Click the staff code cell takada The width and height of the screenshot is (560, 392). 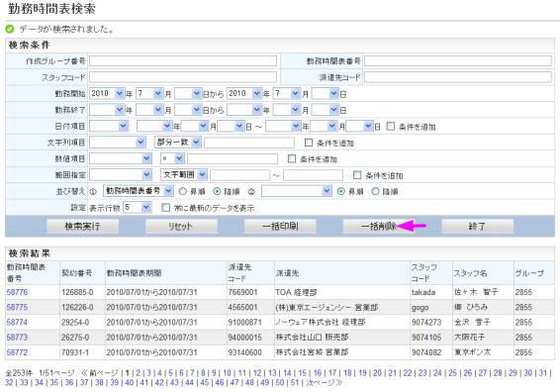[x=423, y=292]
